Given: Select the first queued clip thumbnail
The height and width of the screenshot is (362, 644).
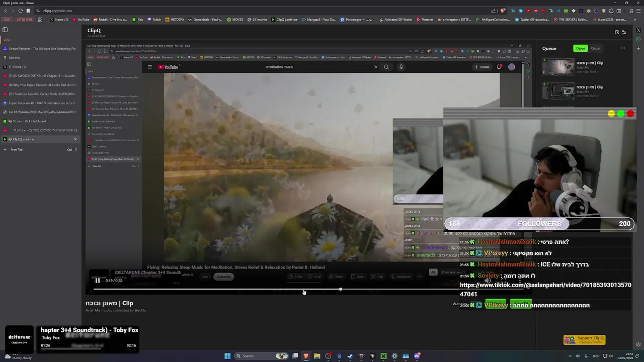Looking at the screenshot, I should click(558, 67).
